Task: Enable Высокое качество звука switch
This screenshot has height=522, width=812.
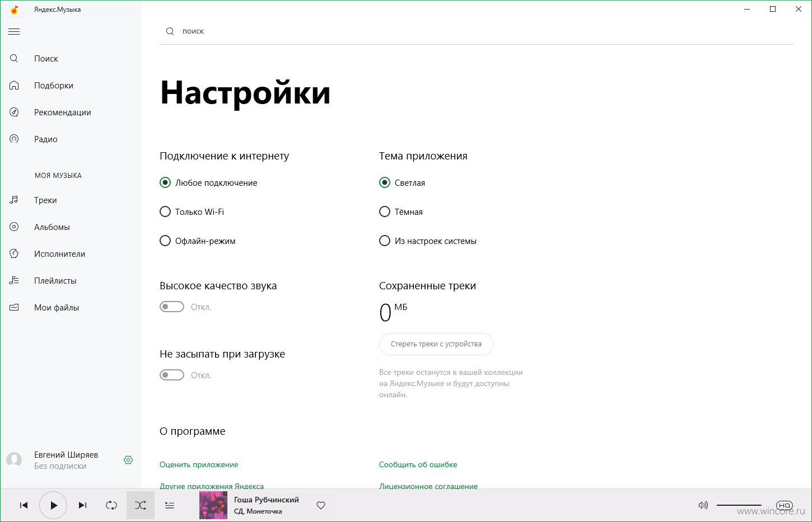Action: tap(172, 307)
